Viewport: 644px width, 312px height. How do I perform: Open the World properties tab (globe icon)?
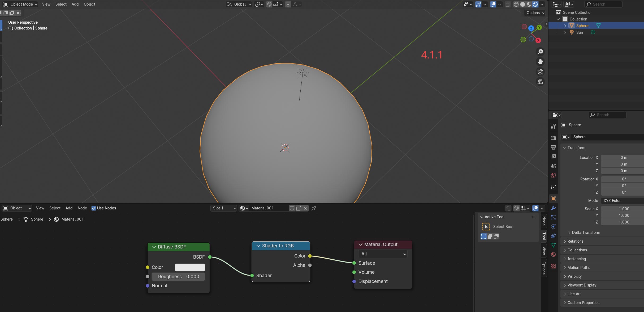coord(553,175)
